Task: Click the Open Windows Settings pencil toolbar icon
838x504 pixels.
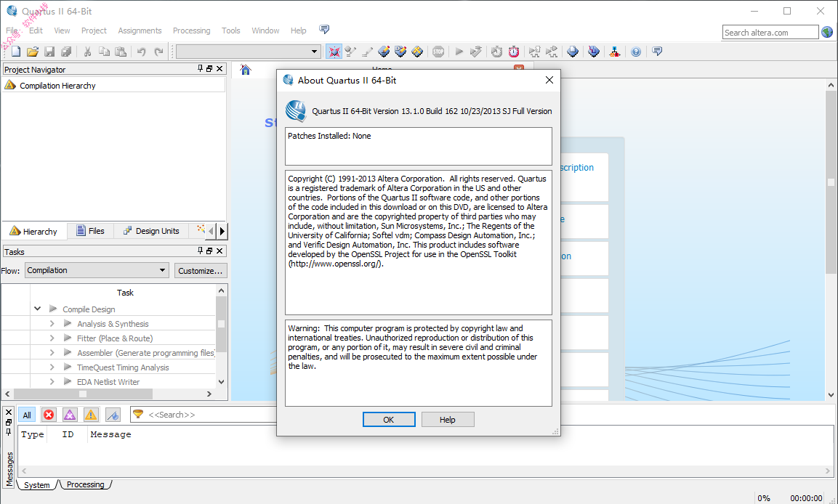Action: point(367,52)
